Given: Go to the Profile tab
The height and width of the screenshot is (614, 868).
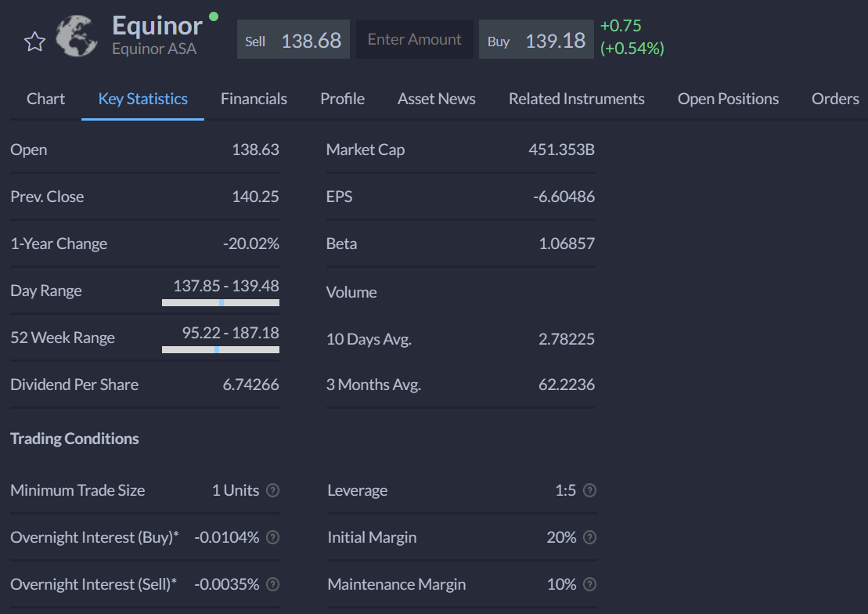Looking at the screenshot, I should (x=342, y=99).
